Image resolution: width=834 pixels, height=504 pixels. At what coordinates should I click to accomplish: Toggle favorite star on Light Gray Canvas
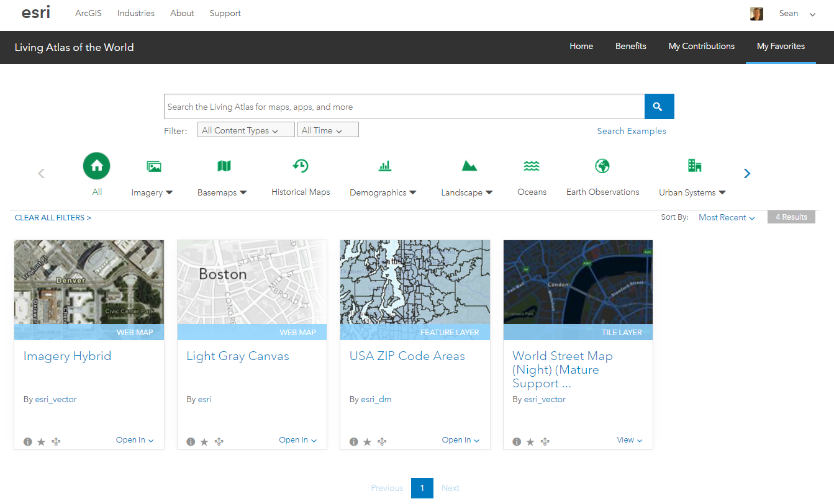click(x=204, y=442)
